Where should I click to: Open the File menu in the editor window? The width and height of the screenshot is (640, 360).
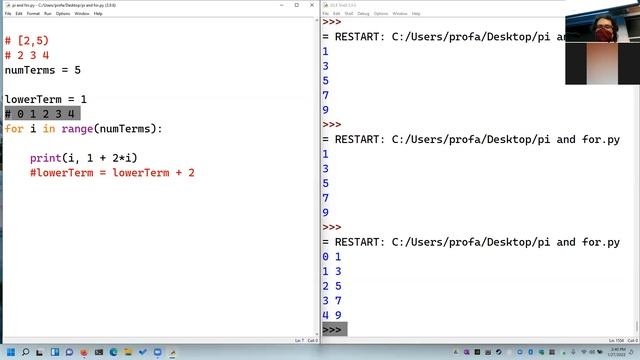tap(8, 13)
